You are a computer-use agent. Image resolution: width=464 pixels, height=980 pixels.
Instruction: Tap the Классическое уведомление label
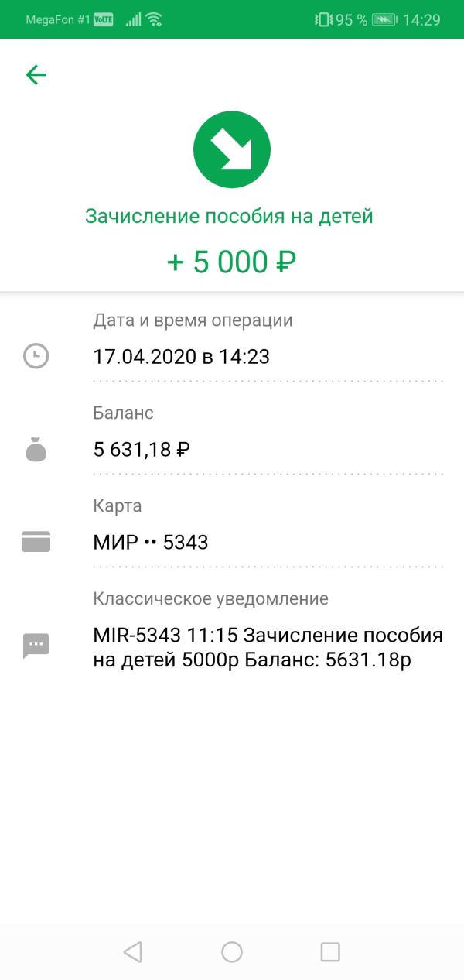(x=210, y=598)
